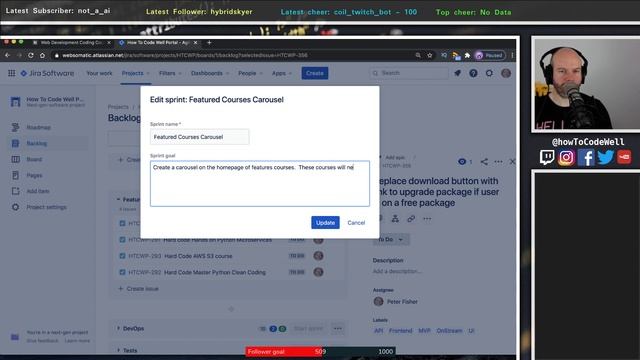Screen dimensions: 640x360
Task: Click the Twitch icon in stream overlay
Action: pyautogui.click(x=547, y=157)
